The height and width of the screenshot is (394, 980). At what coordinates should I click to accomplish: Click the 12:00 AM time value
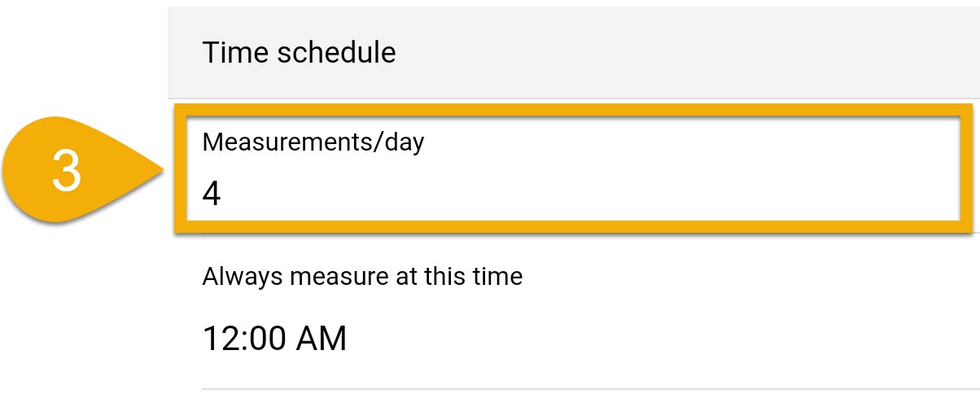[x=274, y=338]
